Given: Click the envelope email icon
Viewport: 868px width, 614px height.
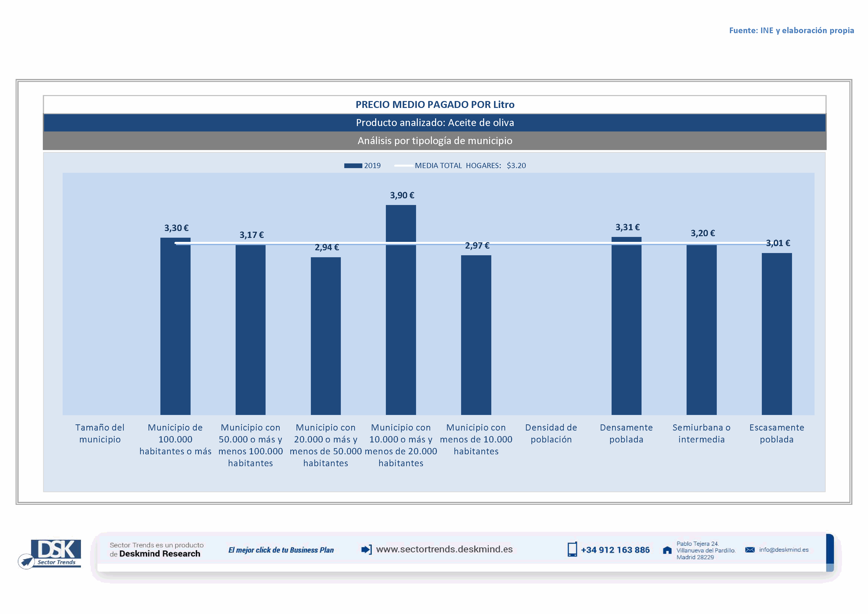Looking at the screenshot, I should click(750, 550).
